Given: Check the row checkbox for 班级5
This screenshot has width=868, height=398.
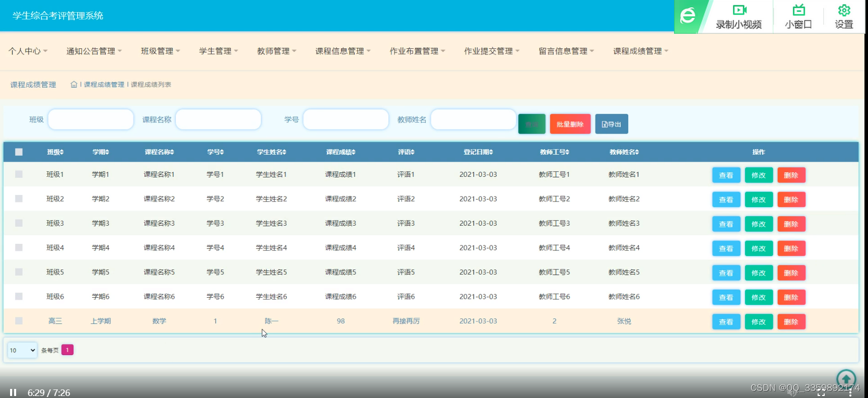Looking at the screenshot, I should [19, 272].
